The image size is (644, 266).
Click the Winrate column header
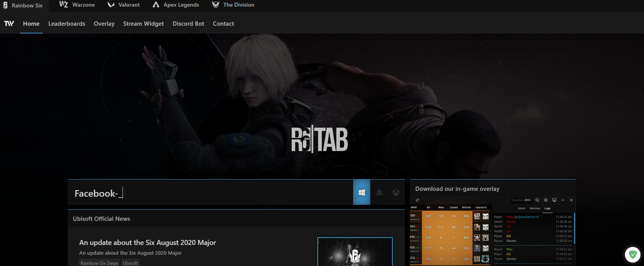pyautogui.click(x=466, y=208)
